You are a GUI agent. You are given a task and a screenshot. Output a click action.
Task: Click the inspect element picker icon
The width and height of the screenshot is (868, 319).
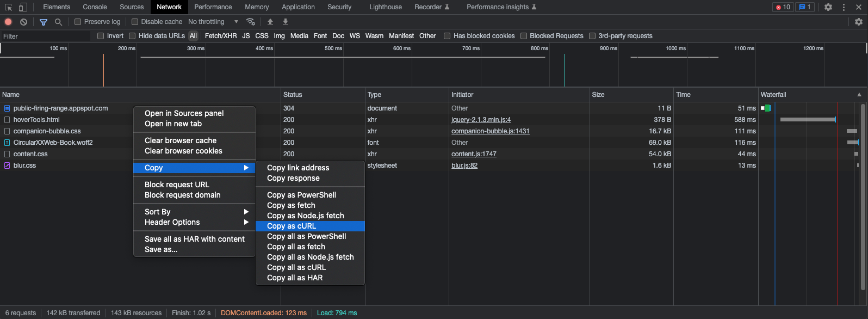[8, 7]
